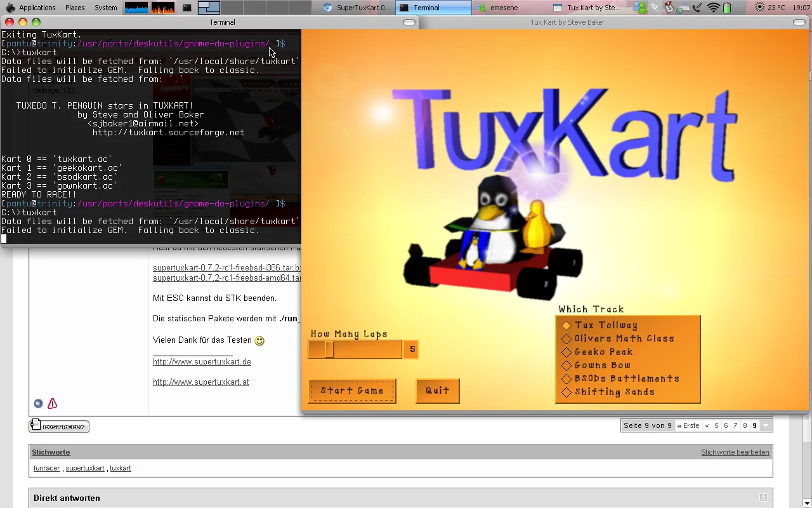The height and width of the screenshot is (508, 812).
Task: Click the browser page vertical scrollbar
Action: point(807,460)
